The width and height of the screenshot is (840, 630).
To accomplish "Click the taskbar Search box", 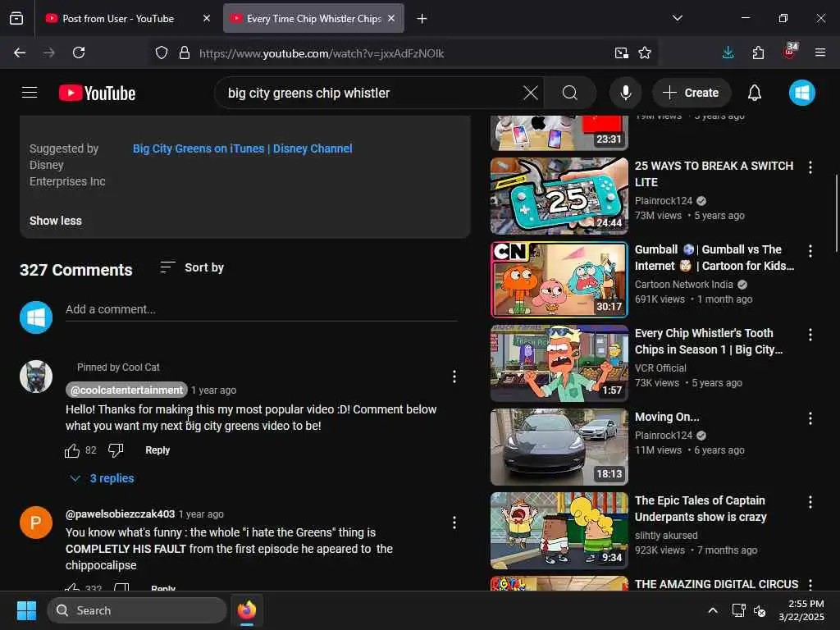I will pyautogui.click(x=137, y=610).
